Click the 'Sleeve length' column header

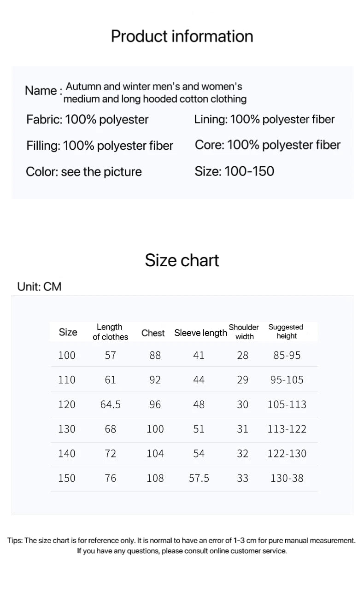[x=200, y=333]
